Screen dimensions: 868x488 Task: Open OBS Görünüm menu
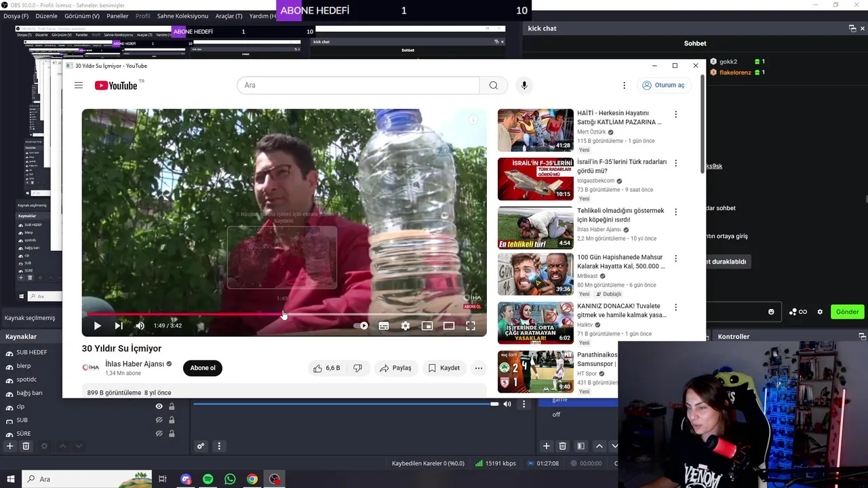(x=82, y=16)
